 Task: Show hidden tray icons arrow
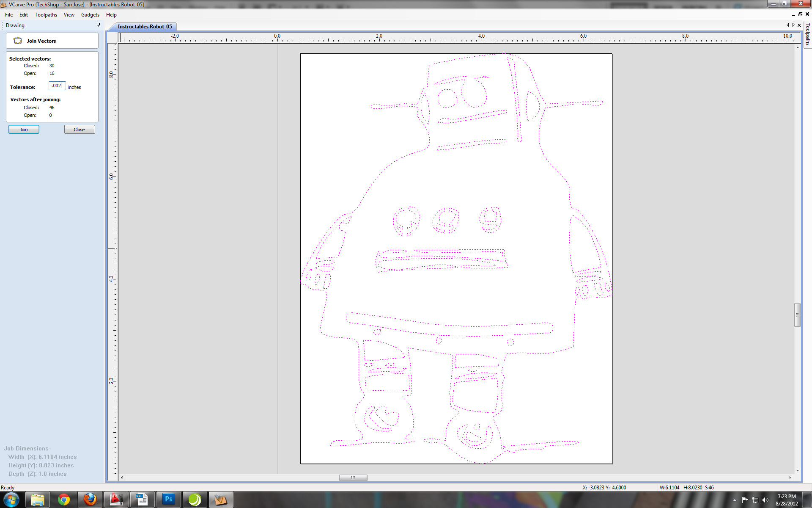[735, 500]
